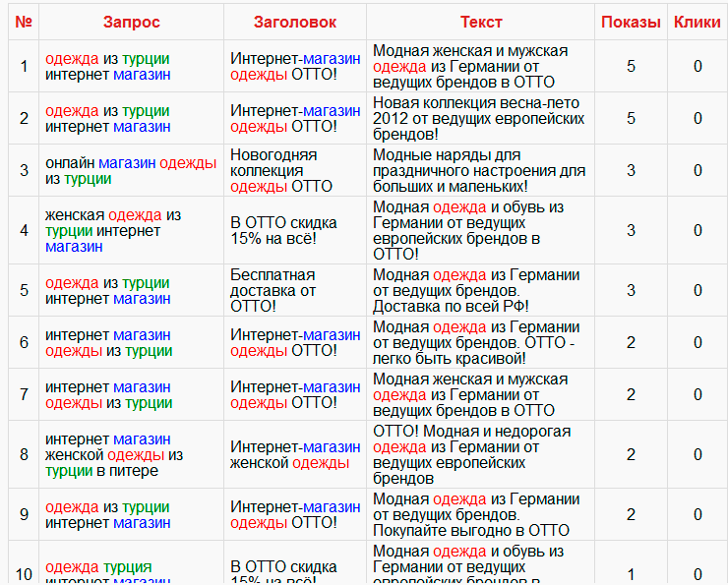Click Клики value 0 in row 7
Viewport: 728px width, 585px height.
(698, 394)
